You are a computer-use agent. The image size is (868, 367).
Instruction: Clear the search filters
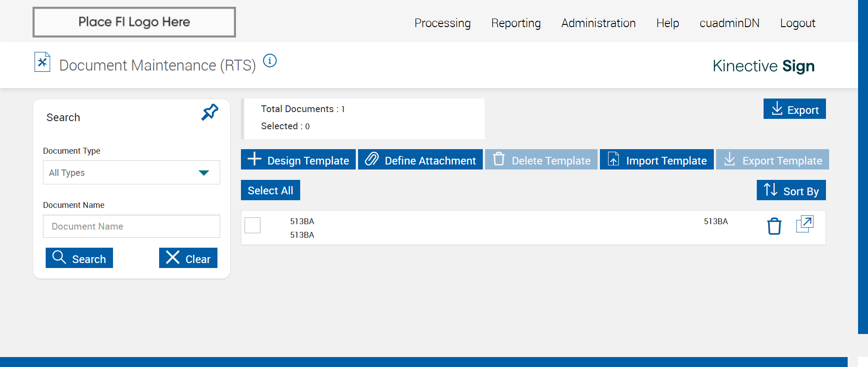tap(188, 258)
